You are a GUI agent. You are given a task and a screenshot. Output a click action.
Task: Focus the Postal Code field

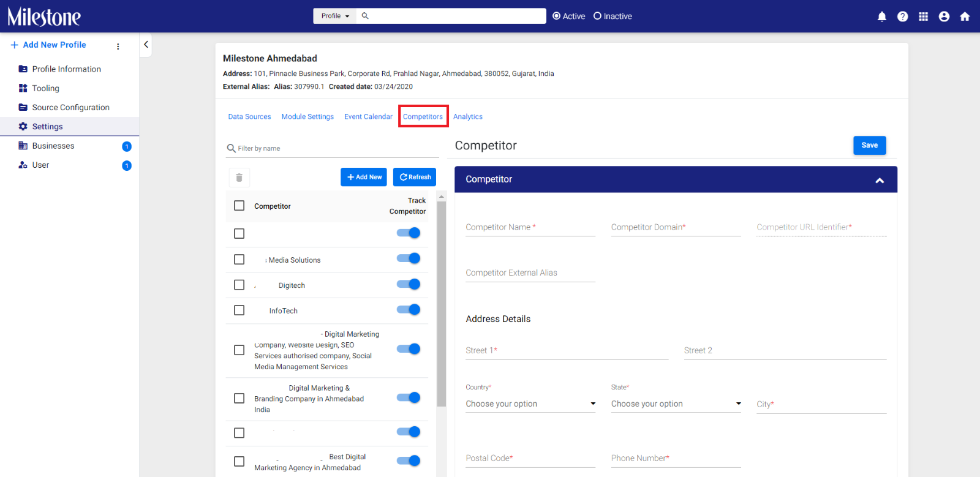click(530, 459)
